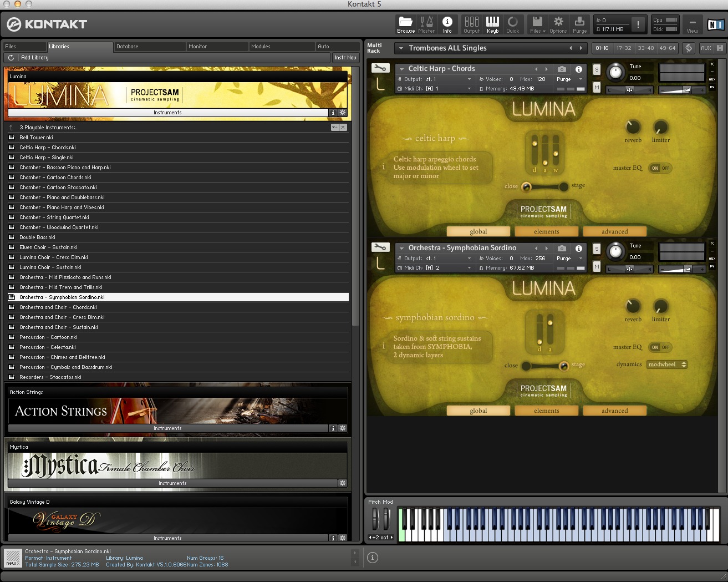The image size is (728, 582).
Task: Open Mystica library settings gear
Action: (x=343, y=483)
